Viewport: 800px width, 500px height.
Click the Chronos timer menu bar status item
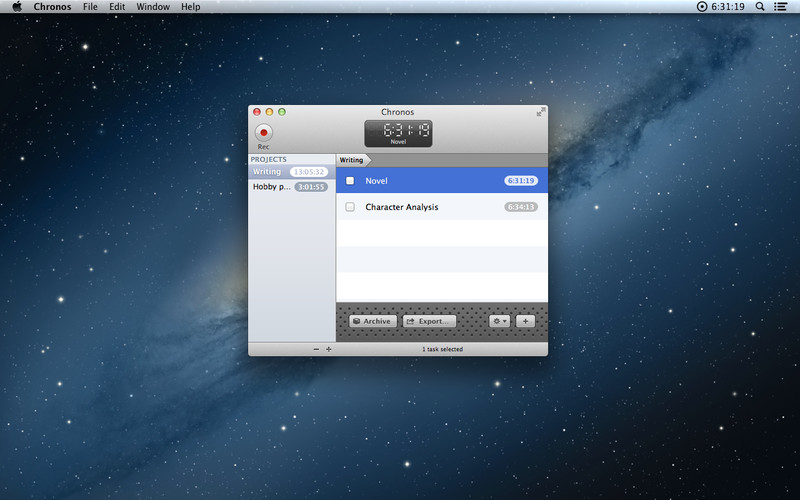(720, 7)
